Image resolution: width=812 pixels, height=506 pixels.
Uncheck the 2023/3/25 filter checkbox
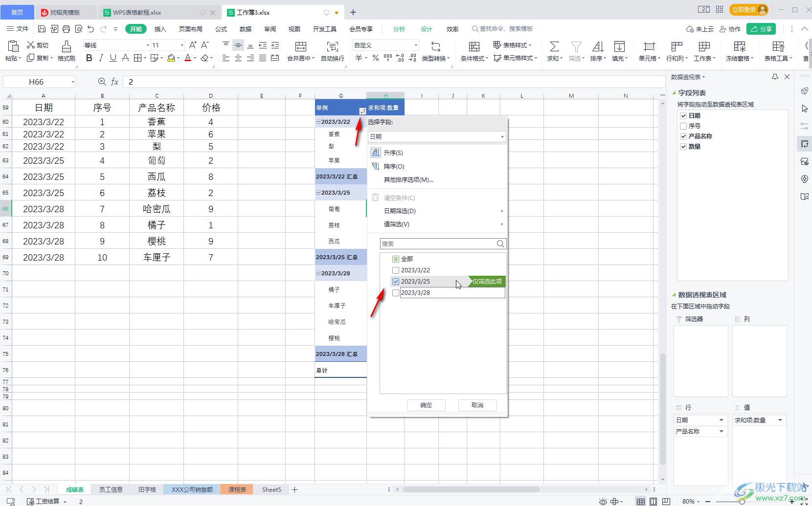pos(396,281)
